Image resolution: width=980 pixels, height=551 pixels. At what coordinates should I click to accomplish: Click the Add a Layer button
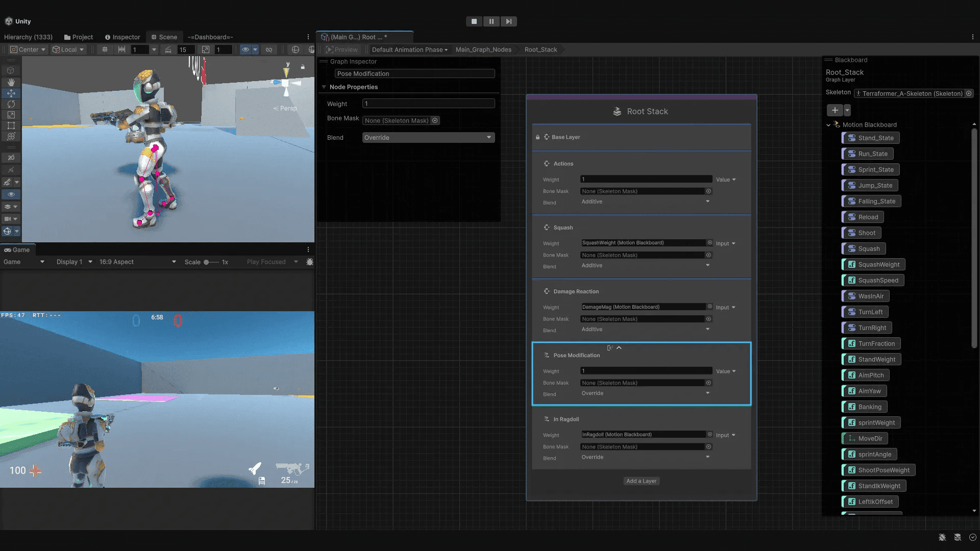[641, 481]
